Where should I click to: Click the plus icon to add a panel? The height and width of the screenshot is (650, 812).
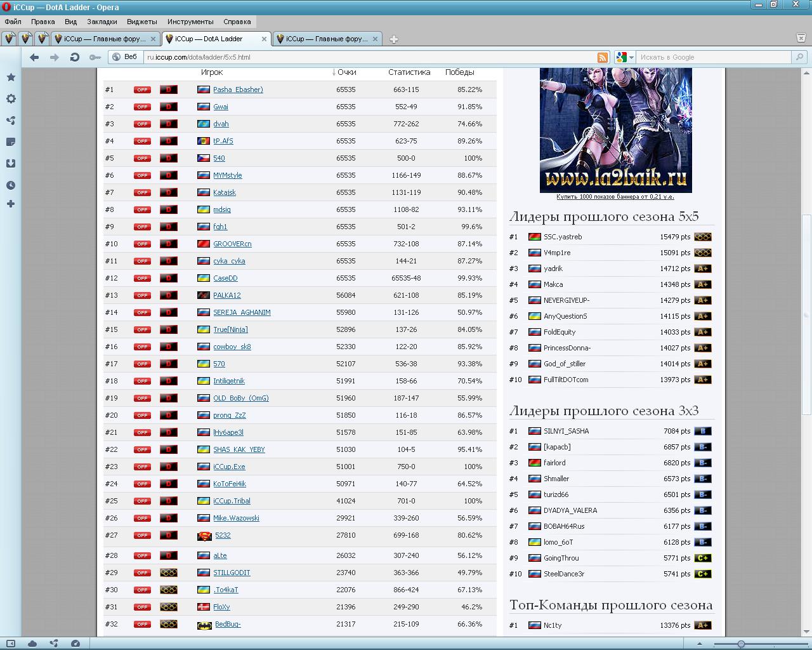click(x=11, y=204)
